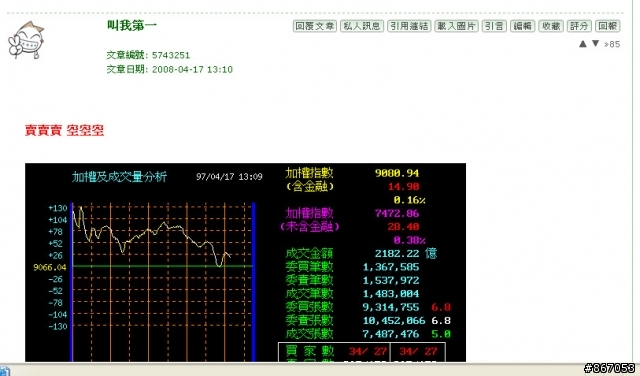Click the 載入圖片 load image button

[456, 26]
